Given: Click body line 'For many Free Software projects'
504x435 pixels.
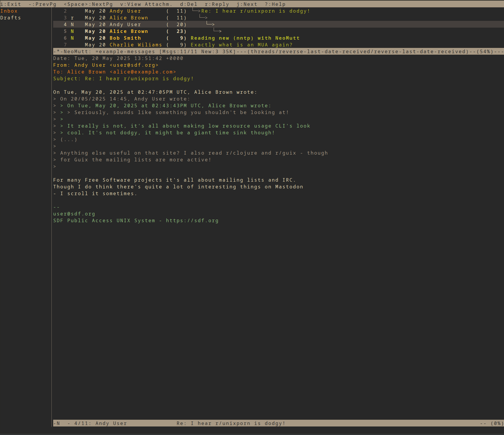Looking at the screenshot, I should click(x=175, y=180).
